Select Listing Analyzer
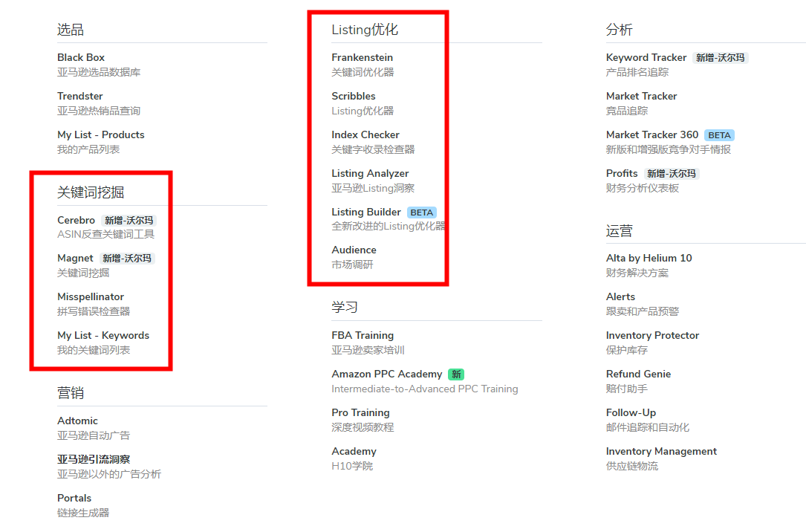Viewport: 806px width, 532px height. (370, 174)
